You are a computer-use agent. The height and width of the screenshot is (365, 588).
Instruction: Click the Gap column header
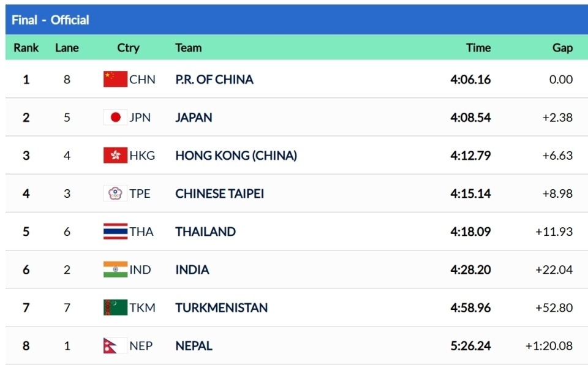pyautogui.click(x=562, y=48)
